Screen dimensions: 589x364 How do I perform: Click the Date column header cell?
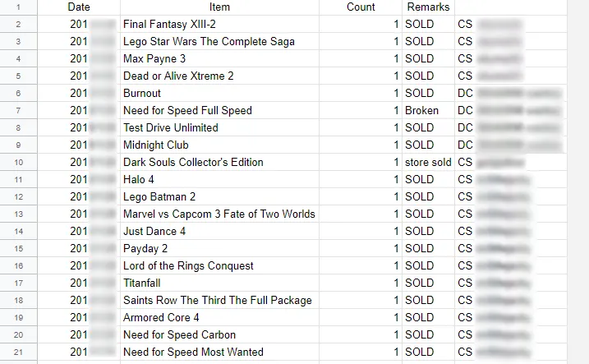79,7
